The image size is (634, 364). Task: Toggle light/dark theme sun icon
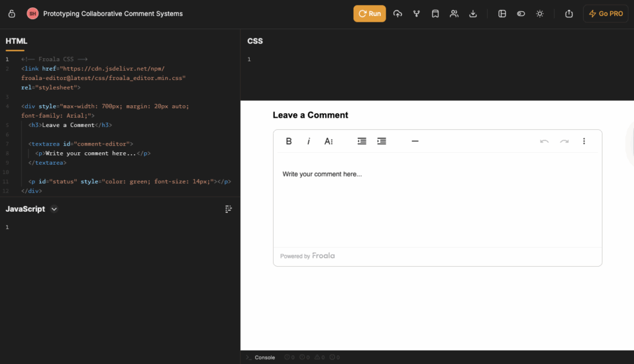(540, 14)
